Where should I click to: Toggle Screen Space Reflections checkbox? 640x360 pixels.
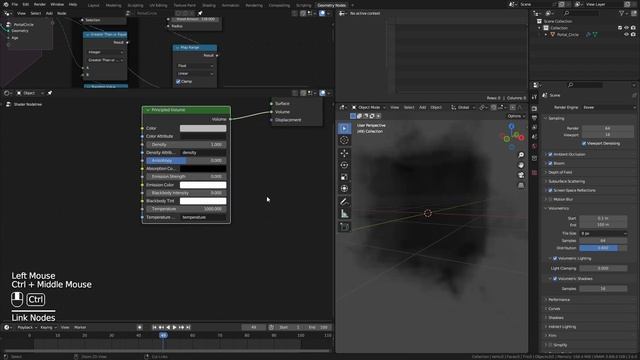click(x=550, y=191)
